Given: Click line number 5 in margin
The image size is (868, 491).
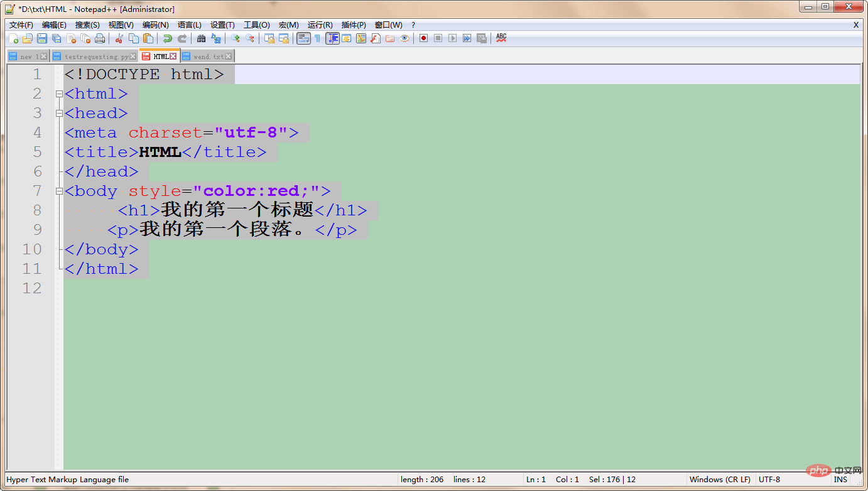Looking at the screenshot, I should (x=37, y=153).
